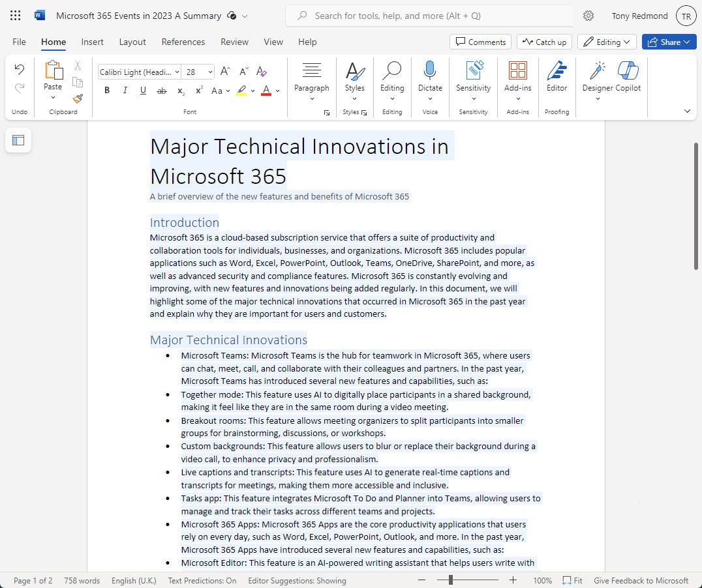Click the Catch up button
Screen dimensions: 702x588
(x=543, y=41)
